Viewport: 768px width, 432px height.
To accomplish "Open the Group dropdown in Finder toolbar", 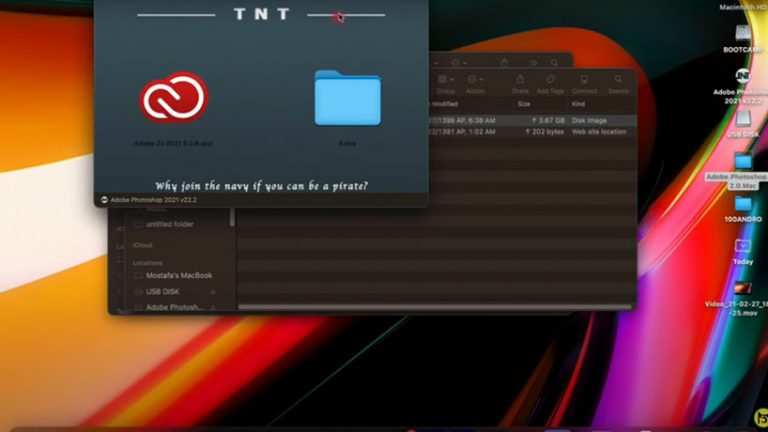I will [445, 80].
